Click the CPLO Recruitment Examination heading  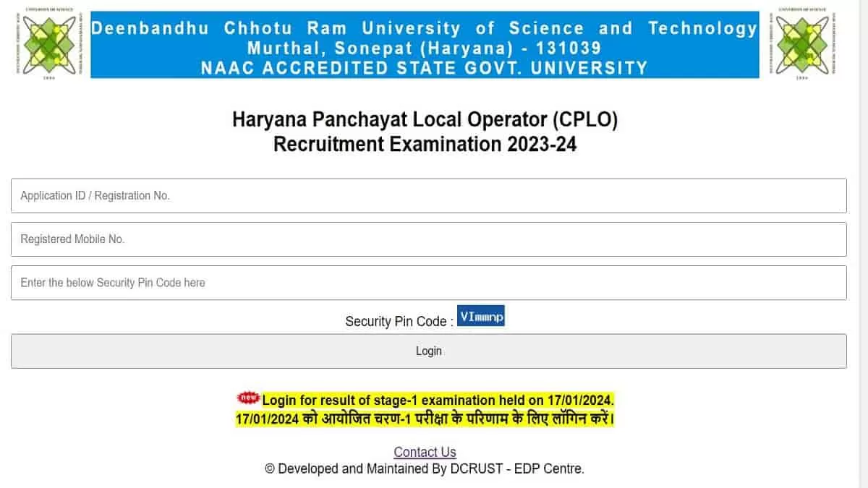[425, 132]
